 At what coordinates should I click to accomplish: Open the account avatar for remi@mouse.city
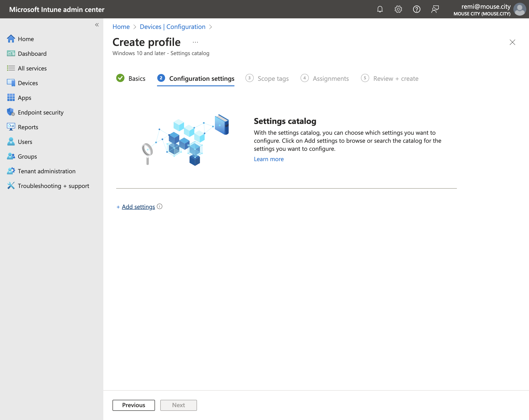click(x=520, y=9)
